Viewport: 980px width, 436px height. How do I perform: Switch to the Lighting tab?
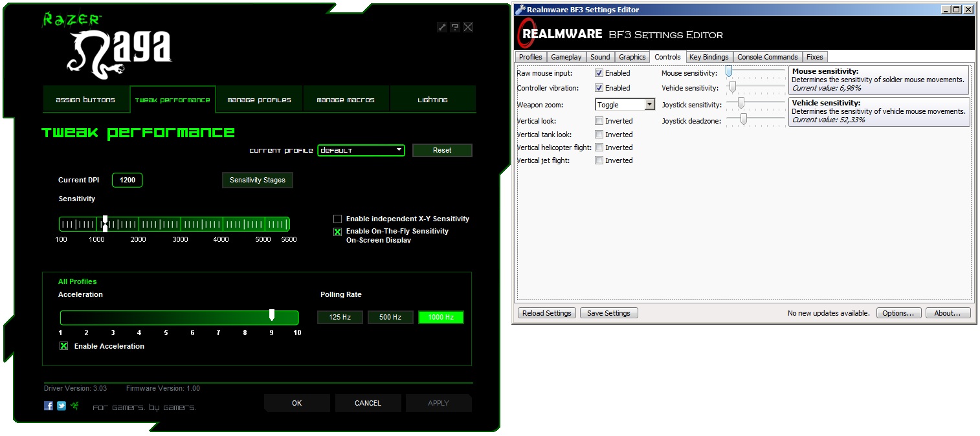(x=432, y=100)
